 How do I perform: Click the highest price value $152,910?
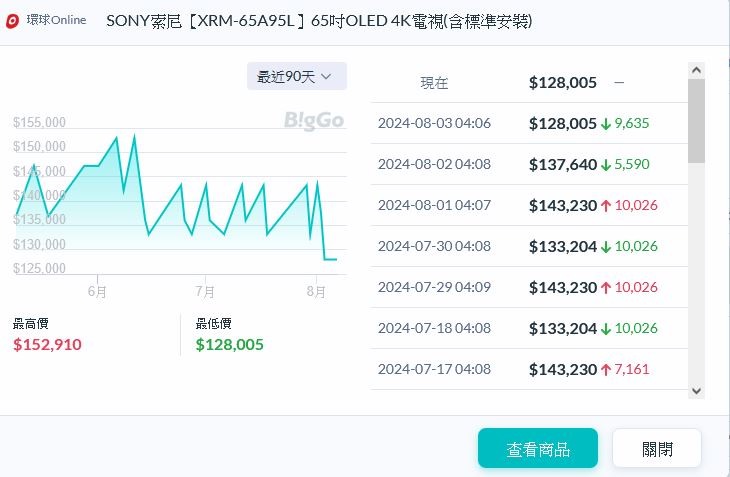47,344
